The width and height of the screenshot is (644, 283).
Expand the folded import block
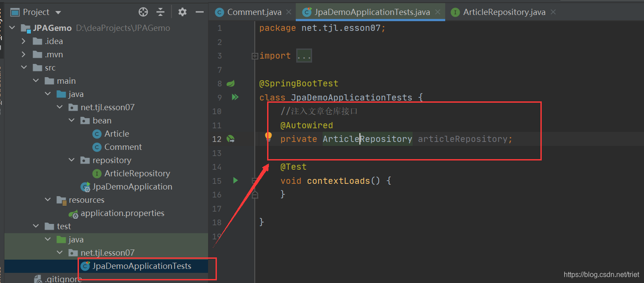(254, 56)
